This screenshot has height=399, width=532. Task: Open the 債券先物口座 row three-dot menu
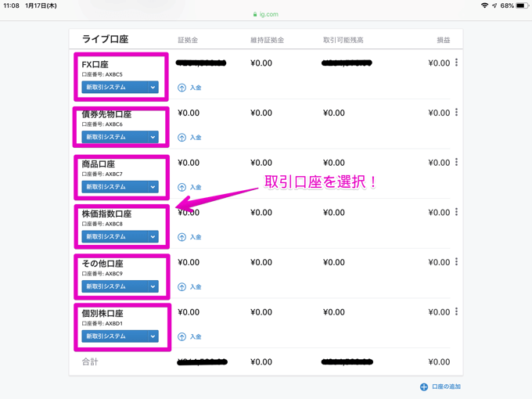(456, 113)
